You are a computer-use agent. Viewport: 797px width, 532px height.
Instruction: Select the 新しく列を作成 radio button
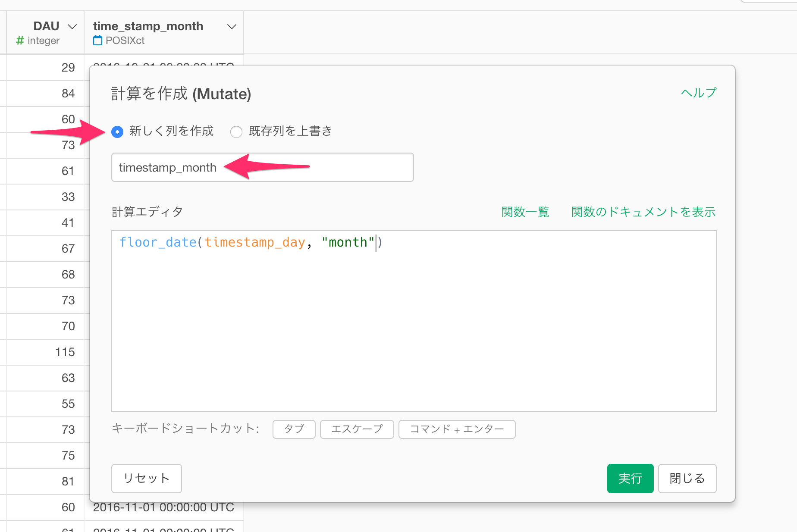point(117,131)
